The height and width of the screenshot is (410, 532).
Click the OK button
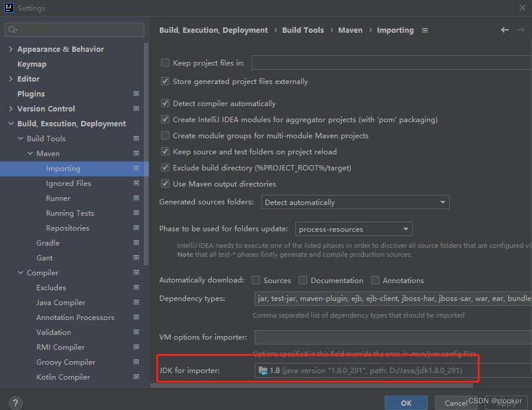click(x=406, y=403)
